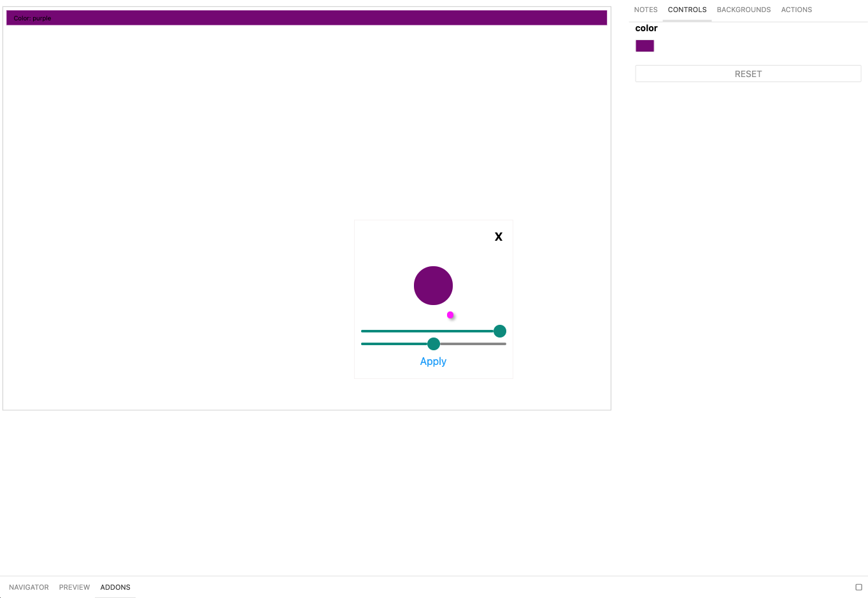The image size is (868, 598).
Task: Click the small magenta dot
Action: point(450,315)
